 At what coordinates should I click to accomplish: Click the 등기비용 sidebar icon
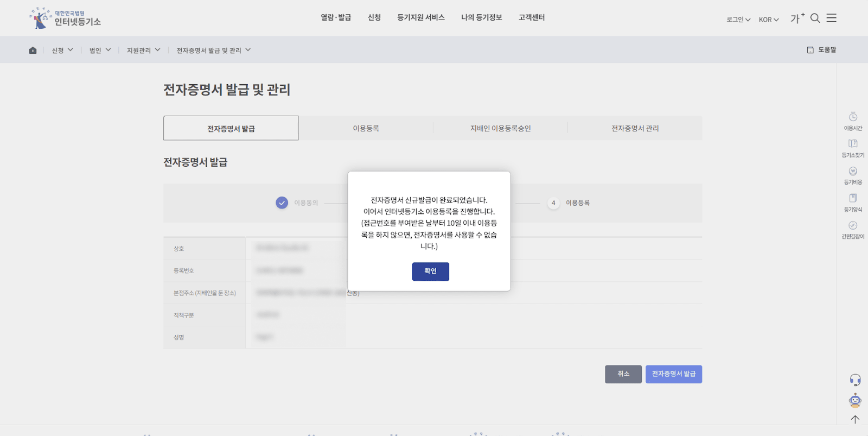(x=853, y=171)
